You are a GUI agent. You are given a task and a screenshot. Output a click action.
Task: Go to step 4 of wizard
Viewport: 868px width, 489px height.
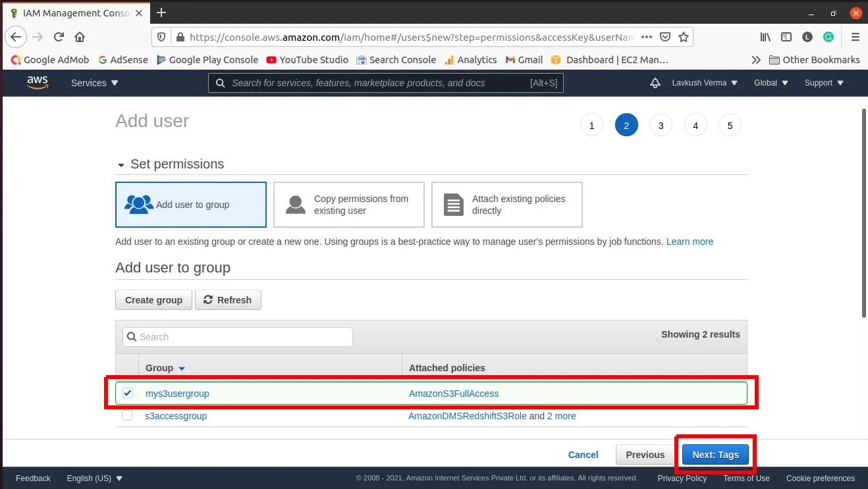pyautogui.click(x=695, y=125)
